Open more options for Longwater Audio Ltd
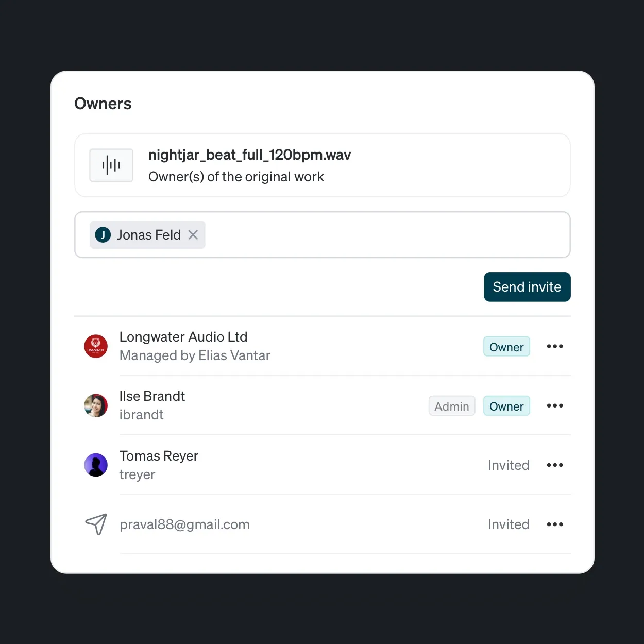Image resolution: width=644 pixels, height=644 pixels. tap(555, 346)
